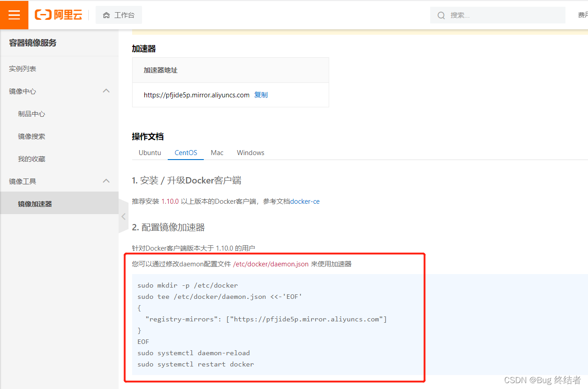Click the 镜像中心 sidebar label
Viewport: 588px width, 389px height.
[23, 92]
